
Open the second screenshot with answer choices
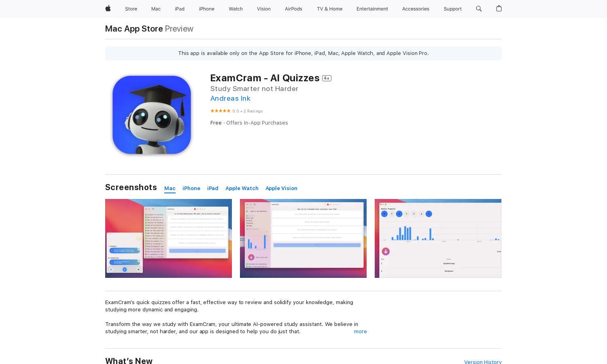point(303,238)
